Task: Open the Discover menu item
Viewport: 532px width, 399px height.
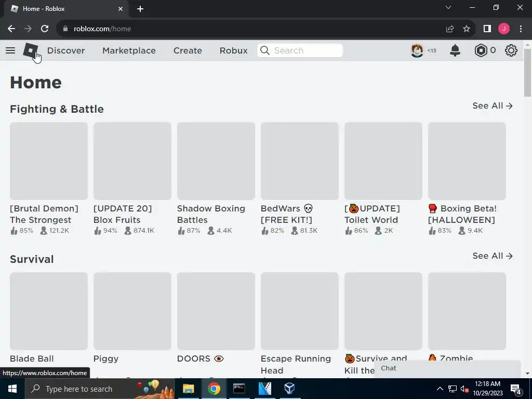Action: pos(66,50)
